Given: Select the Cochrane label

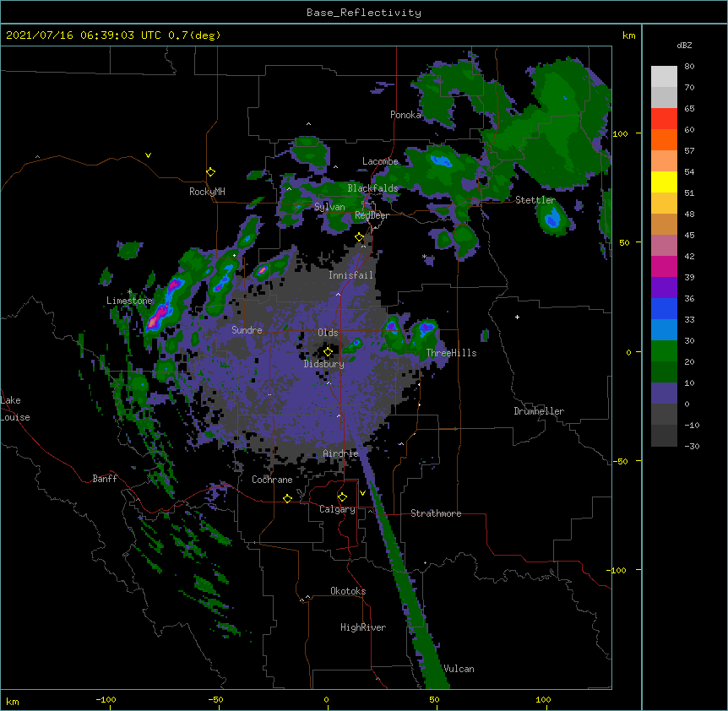Looking at the screenshot, I should [272, 480].
